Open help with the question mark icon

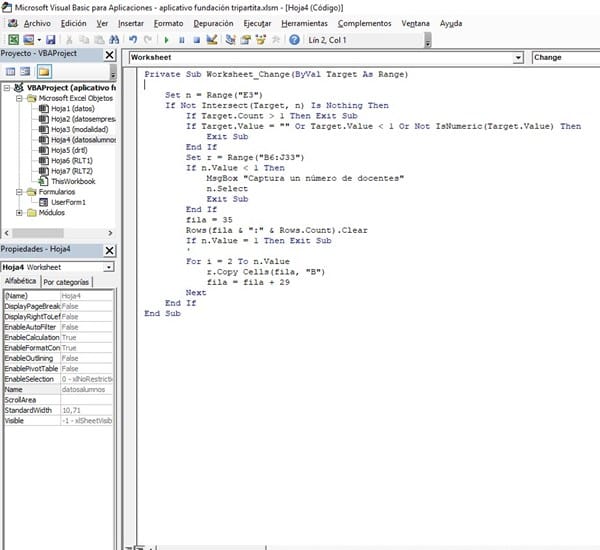point(294,39)
